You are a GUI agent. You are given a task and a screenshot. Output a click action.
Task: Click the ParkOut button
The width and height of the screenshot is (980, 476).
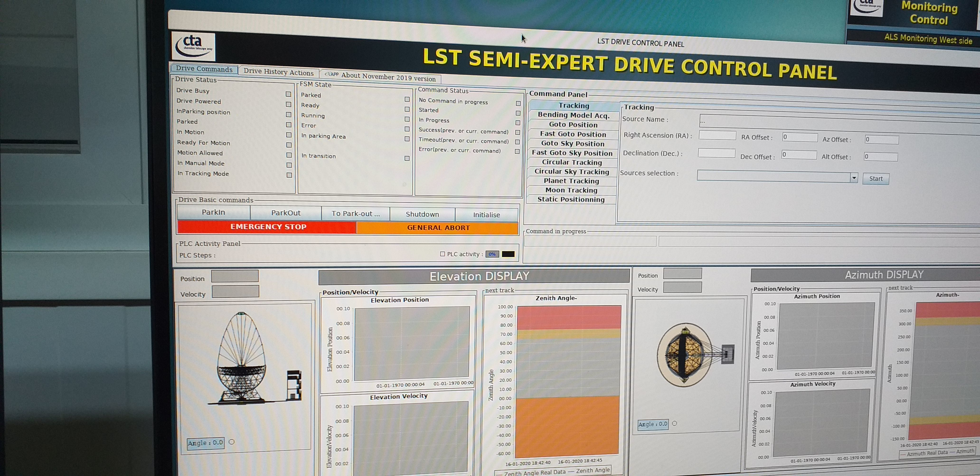click(286, 213)
